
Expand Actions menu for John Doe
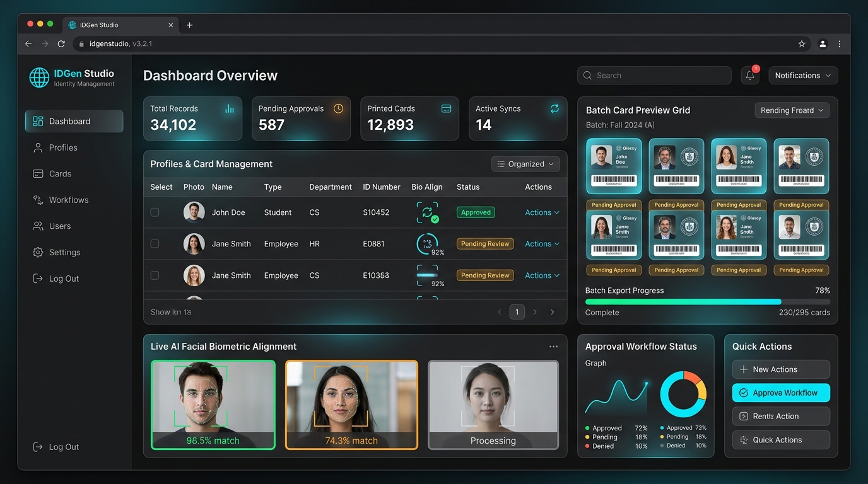(542, 212)
